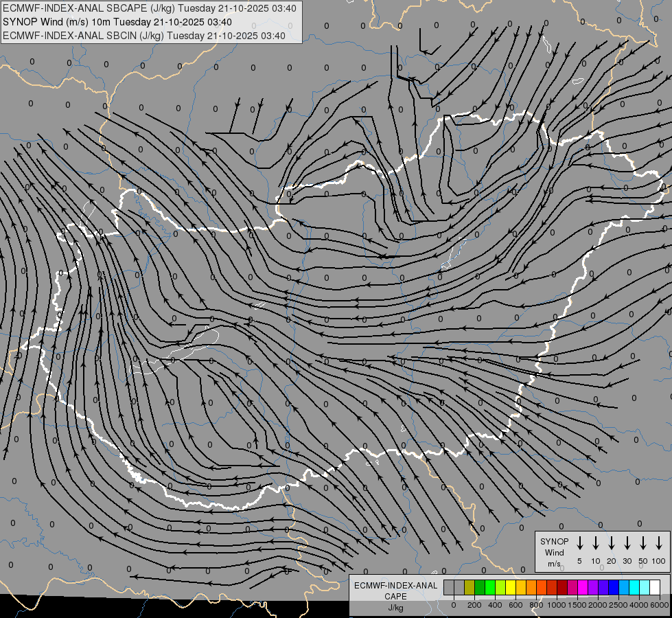The image size is (672, 618).
Task: Click the 600 tick label on color scale
Action: pyautogui.click(x=515, y=605)
